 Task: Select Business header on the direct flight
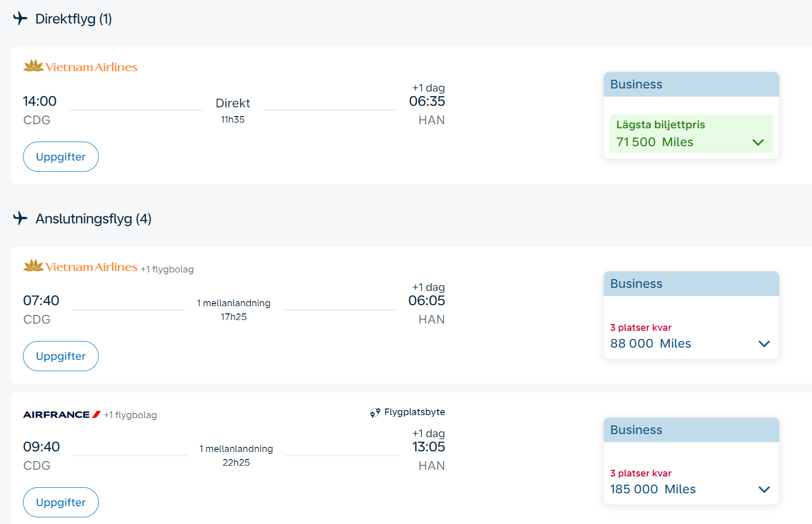(691, 84)
